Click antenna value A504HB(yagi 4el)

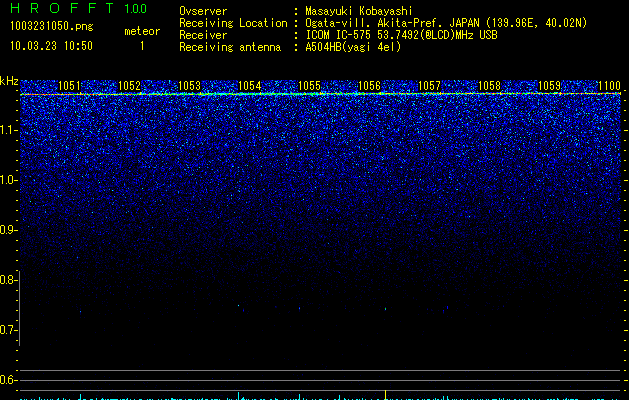coord(353,47)
